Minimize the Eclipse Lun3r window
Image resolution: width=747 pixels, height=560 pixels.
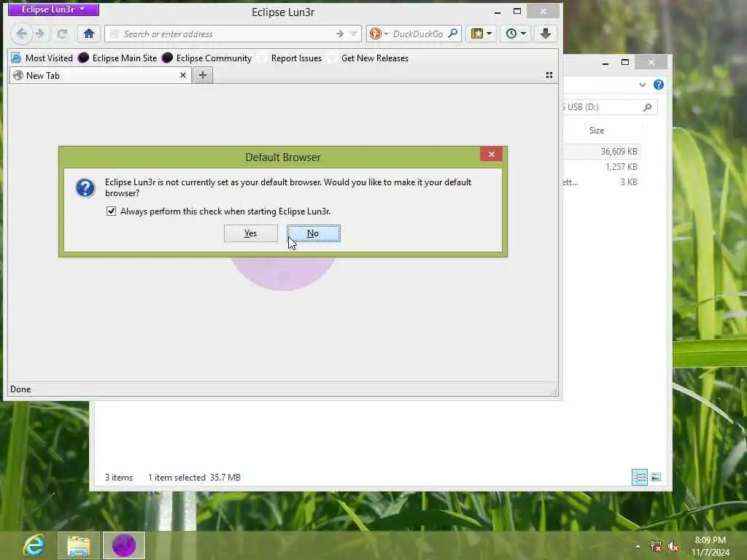click(x=497, y=12)
